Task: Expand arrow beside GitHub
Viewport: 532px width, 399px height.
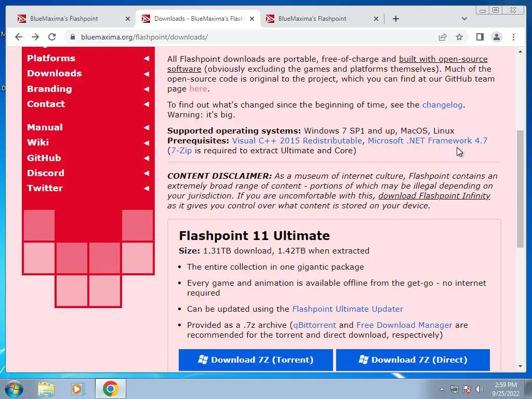Action: 147,158
